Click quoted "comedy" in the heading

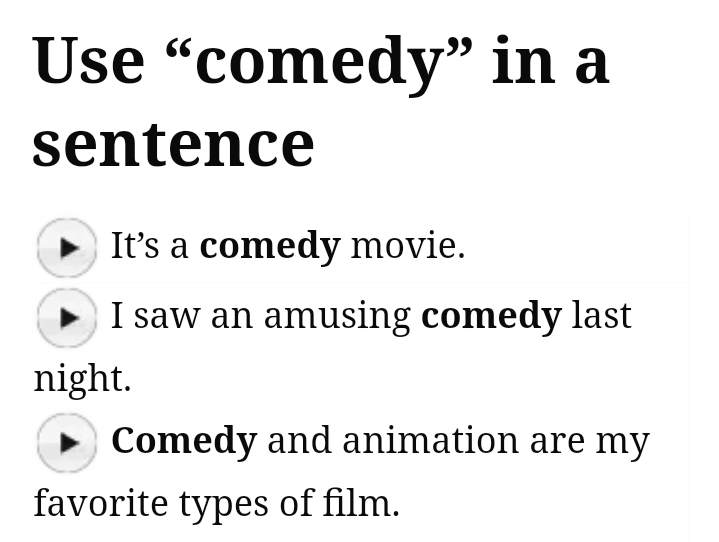319,60
